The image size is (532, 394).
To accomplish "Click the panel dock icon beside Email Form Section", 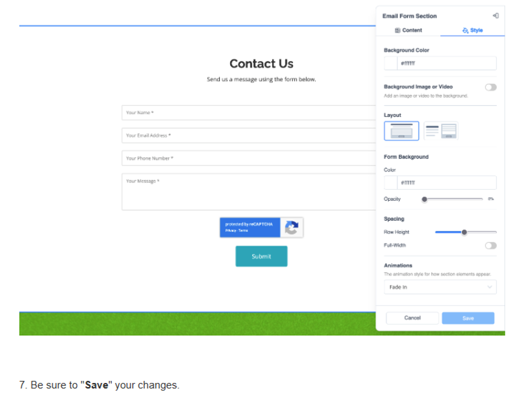I will (496, 16).
